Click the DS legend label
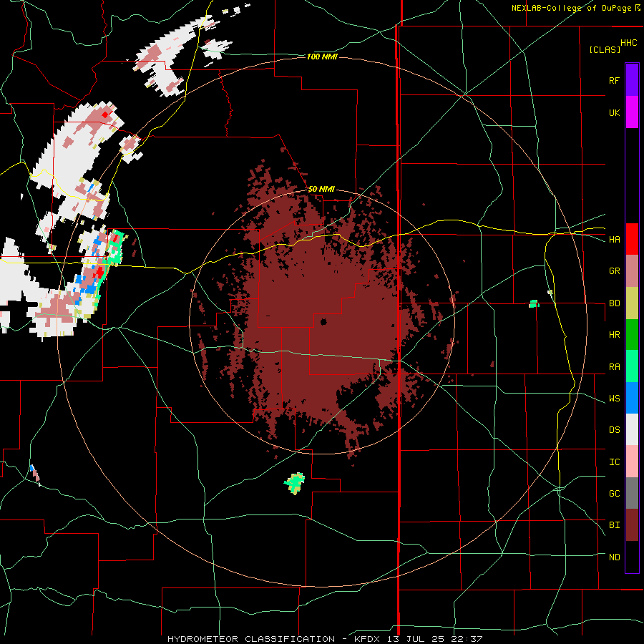 (x=614, y=429)
